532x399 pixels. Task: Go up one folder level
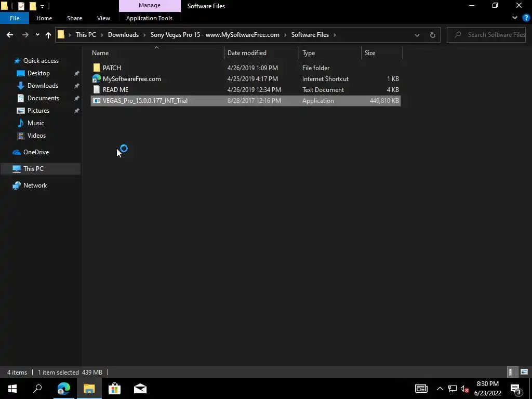point(48,35)
